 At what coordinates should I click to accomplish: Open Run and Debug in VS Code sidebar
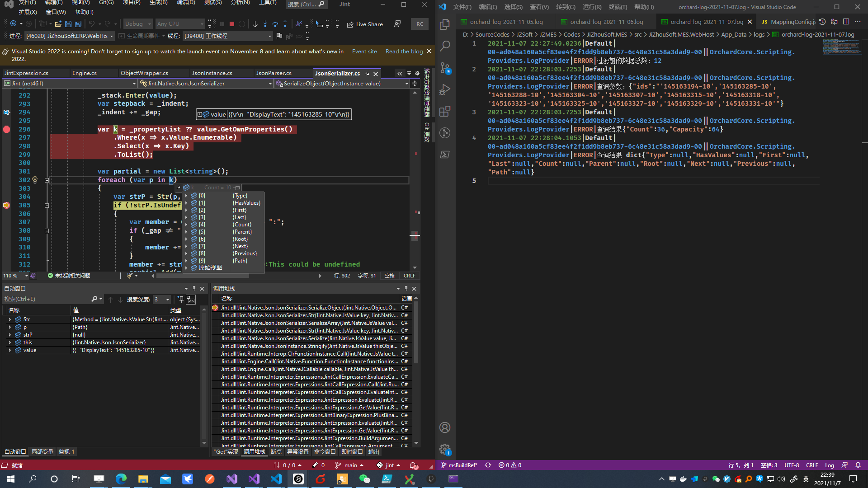(x=445, y=89)
